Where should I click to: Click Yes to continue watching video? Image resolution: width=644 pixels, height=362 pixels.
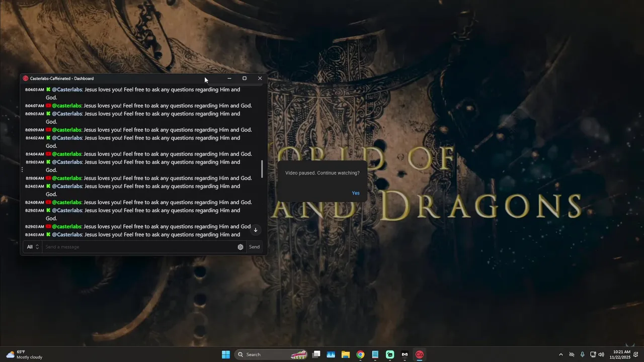coord(356,193)
